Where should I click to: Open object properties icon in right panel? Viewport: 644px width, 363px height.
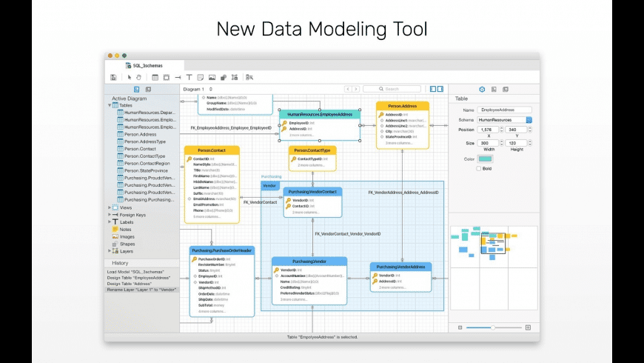[482, 89]
